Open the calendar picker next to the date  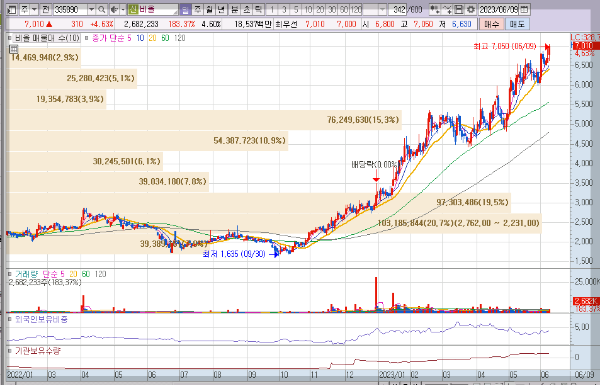[525, 9]
